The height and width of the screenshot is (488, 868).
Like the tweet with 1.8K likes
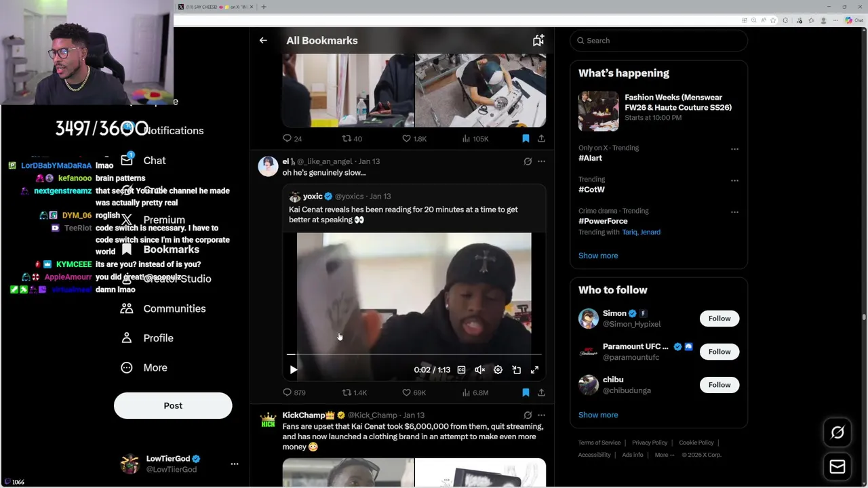click(x=414, y=138)
